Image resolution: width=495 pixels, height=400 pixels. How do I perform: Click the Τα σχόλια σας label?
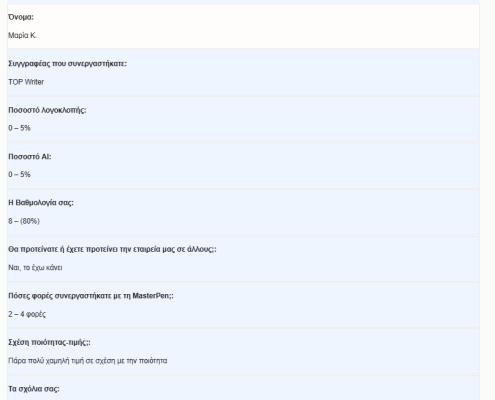34,389
